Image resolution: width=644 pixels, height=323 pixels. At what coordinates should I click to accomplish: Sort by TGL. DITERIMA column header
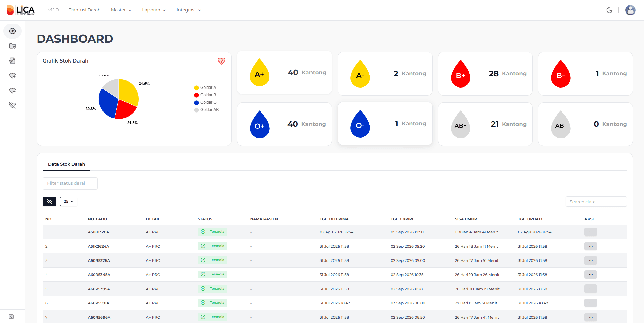coord(334,219)
